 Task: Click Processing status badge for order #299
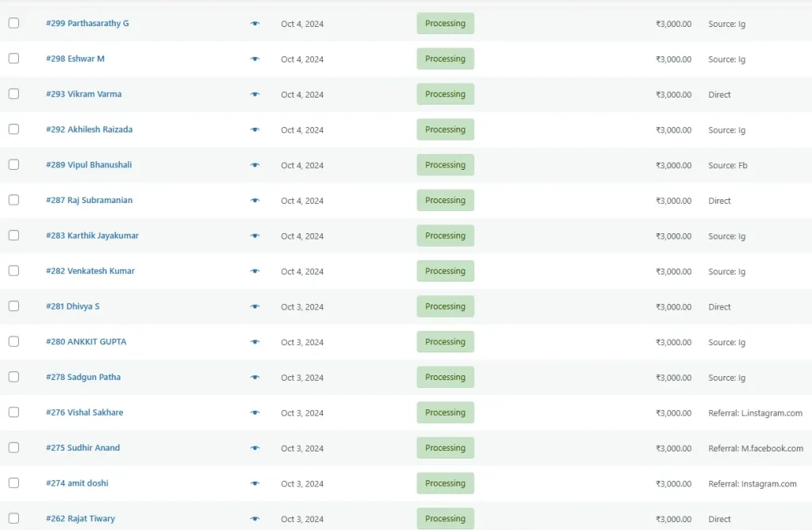click(445, 24)
